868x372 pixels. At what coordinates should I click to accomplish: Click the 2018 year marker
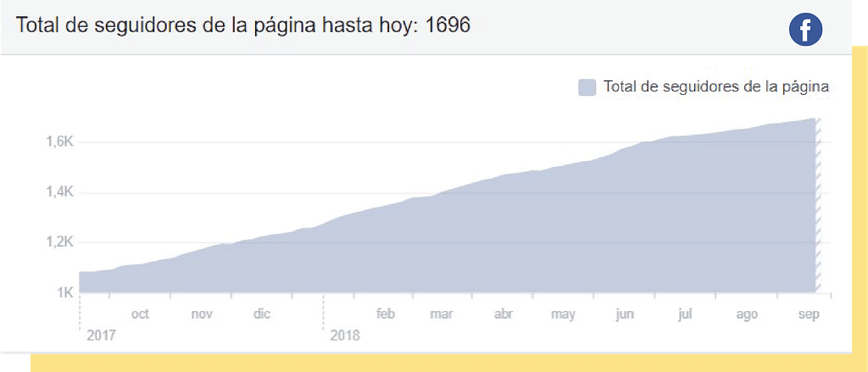click(x=344, y=336)
